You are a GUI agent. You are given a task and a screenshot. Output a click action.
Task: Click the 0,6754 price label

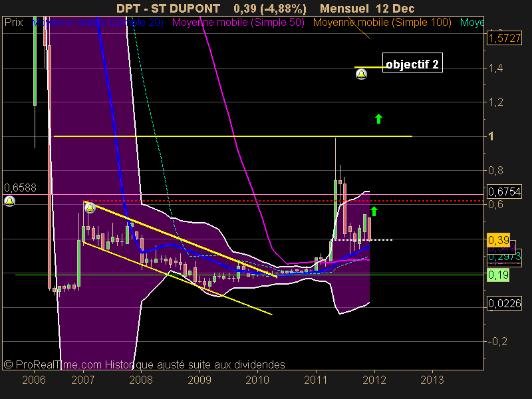pyautogui.click(x=504, y=192)
